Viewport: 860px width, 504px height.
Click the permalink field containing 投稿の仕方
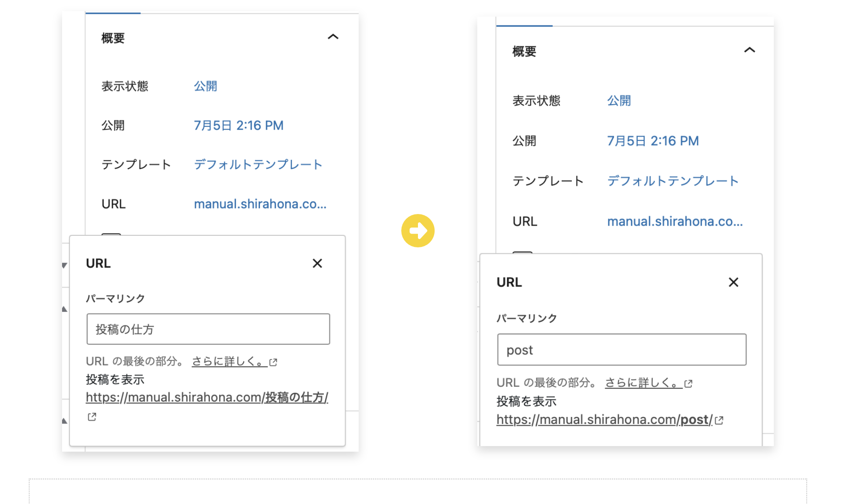click(208, 329)
